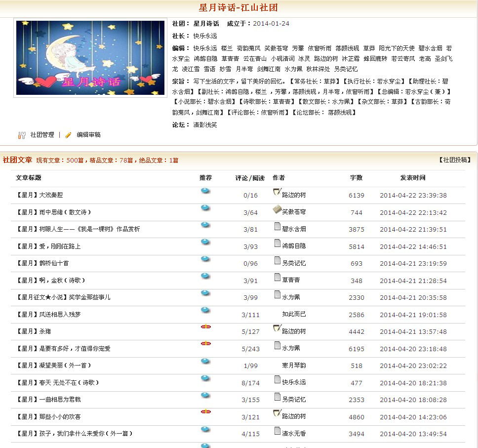Open article 【星月】那些小小的欢喜
478x448 pixels.
click(x=48, y=416)
